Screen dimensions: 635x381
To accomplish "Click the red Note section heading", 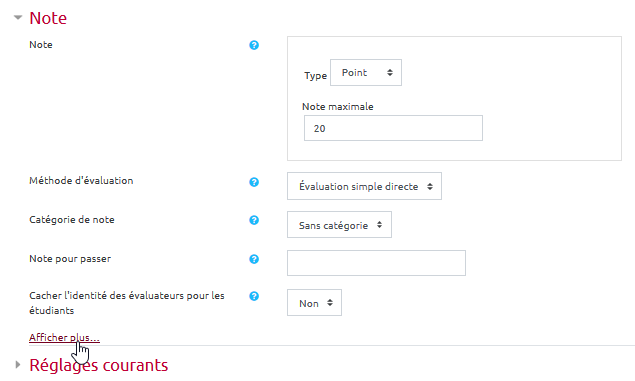I will [48, 18].
